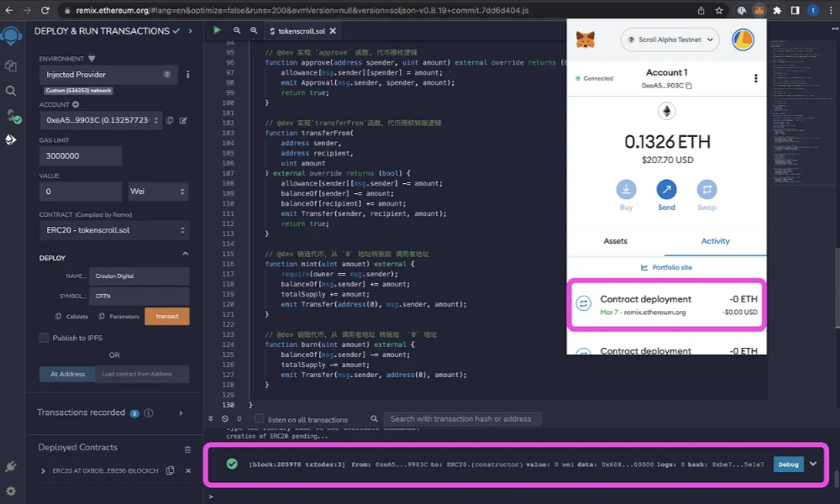Copy deploy Calldata
Viewport: 840px width, 504px height.
(71, 317)
